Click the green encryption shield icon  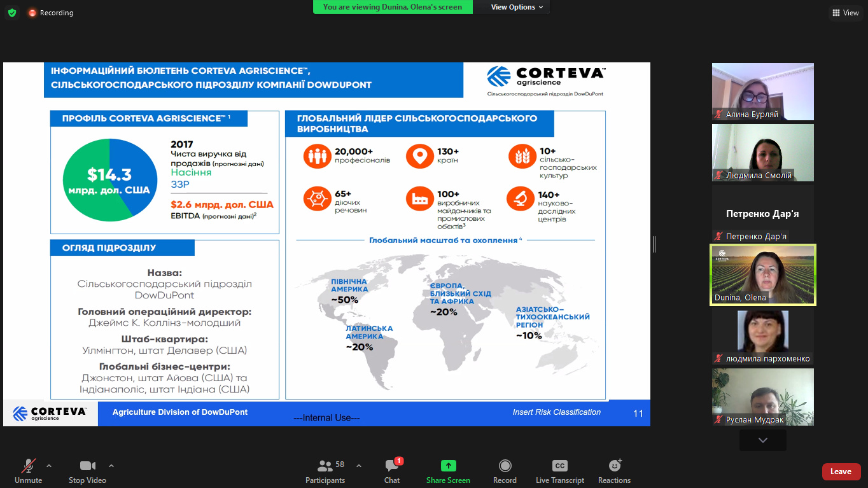click(x=12, y=12)
